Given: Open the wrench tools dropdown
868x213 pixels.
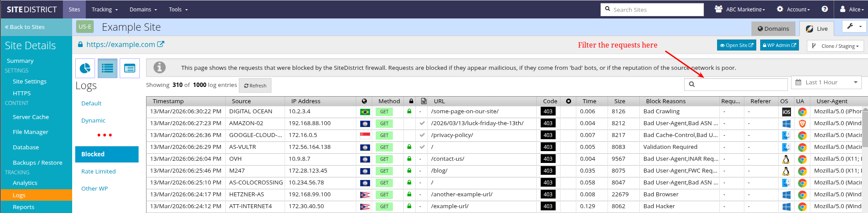Looking at the screenshot, I should 854,26.
